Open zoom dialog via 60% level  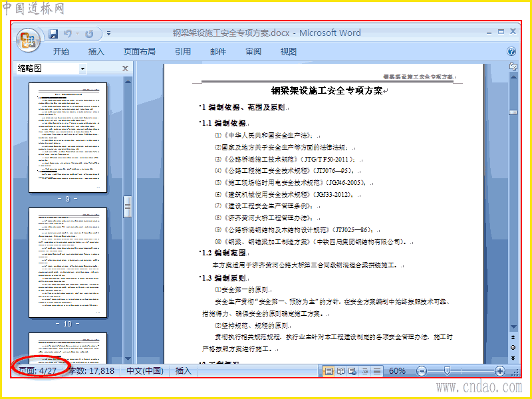[397, 371]
